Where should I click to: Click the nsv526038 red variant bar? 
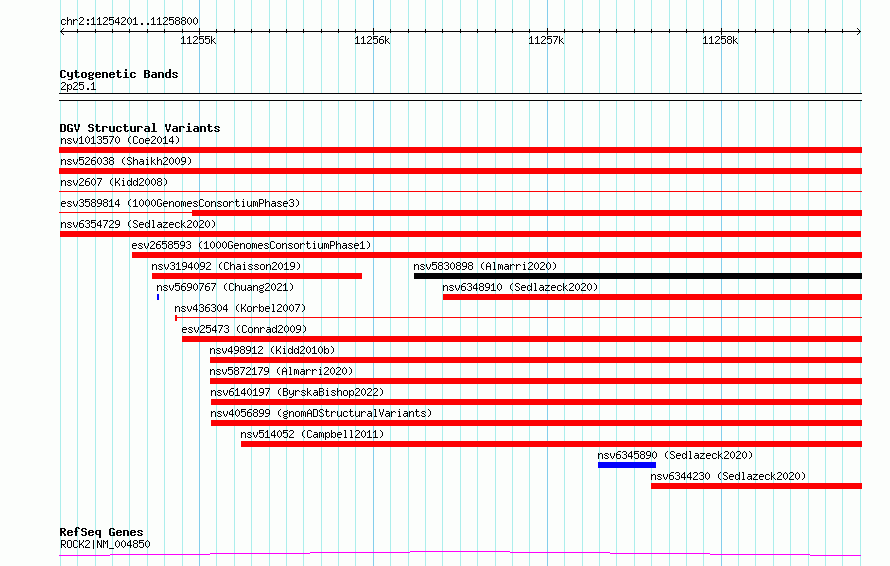tap(460, 171)
